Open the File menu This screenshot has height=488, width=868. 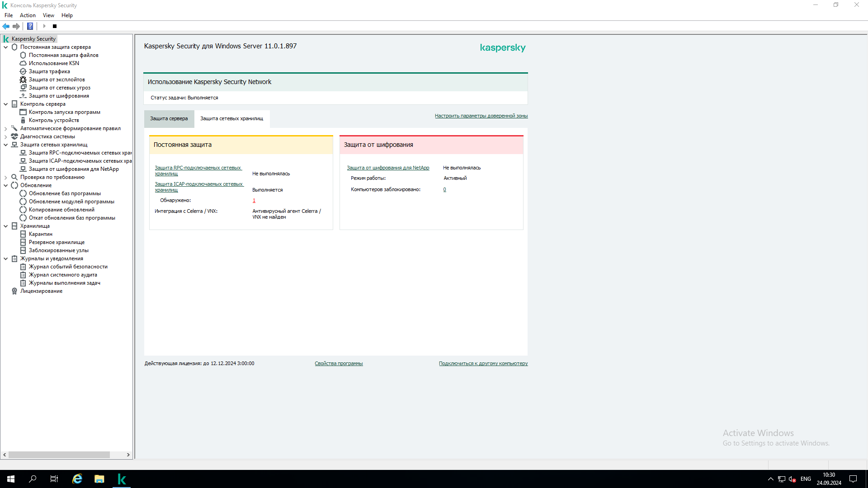(9, 15)
